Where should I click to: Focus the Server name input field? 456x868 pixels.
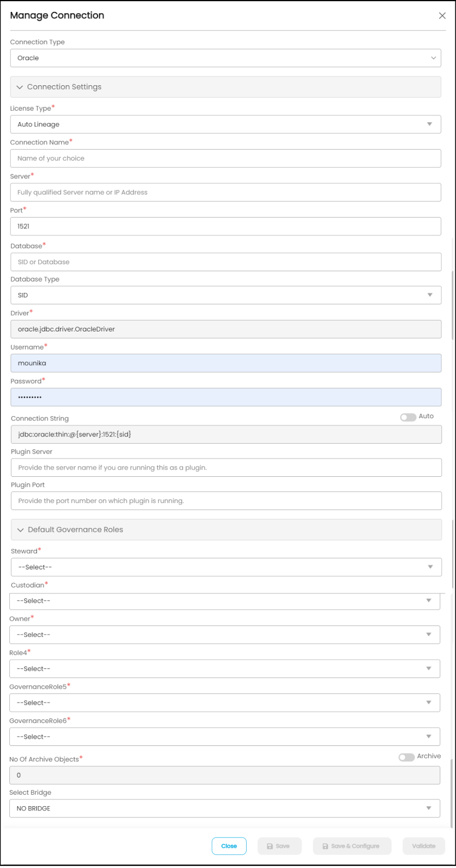226,193
